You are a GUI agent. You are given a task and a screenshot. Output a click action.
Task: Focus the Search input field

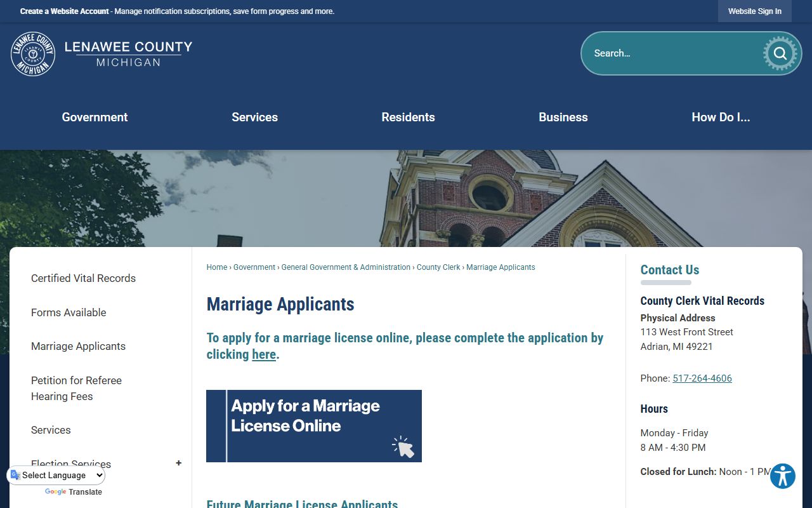pyautogui.click(x=672, y=53)
